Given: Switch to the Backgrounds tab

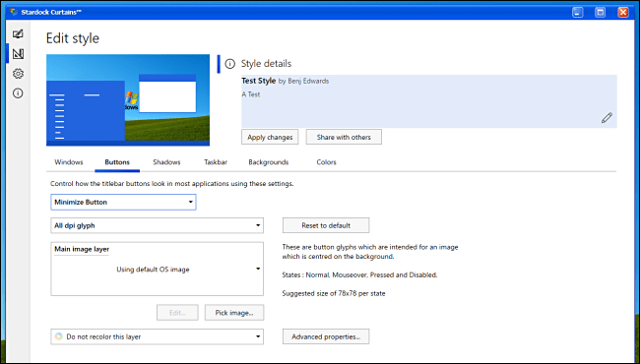Looking at the screenshot, I should click(x=269, y=162).
